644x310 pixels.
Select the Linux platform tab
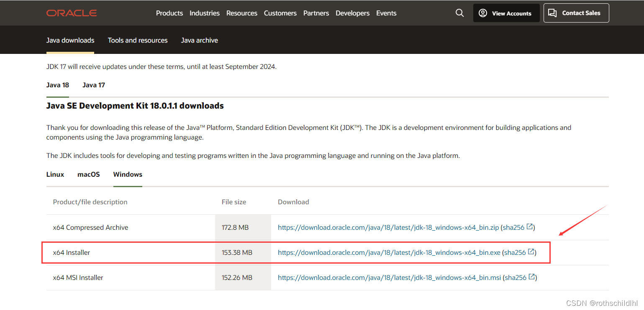click(x=55, y=174)
